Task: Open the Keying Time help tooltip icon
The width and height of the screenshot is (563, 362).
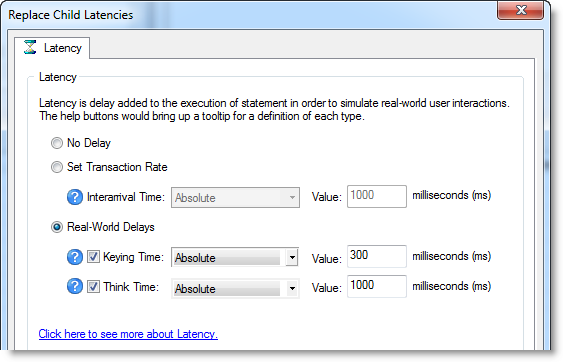Action: (x=75, y=257)
